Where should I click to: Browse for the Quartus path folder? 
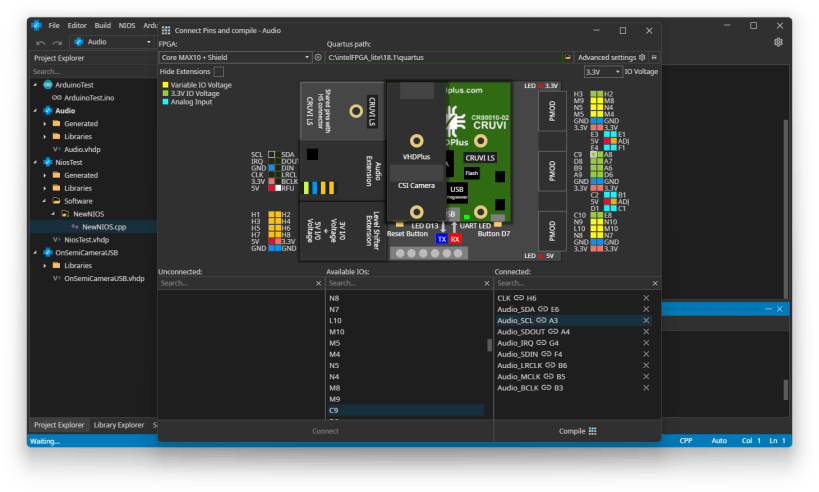tap(567, 57)
